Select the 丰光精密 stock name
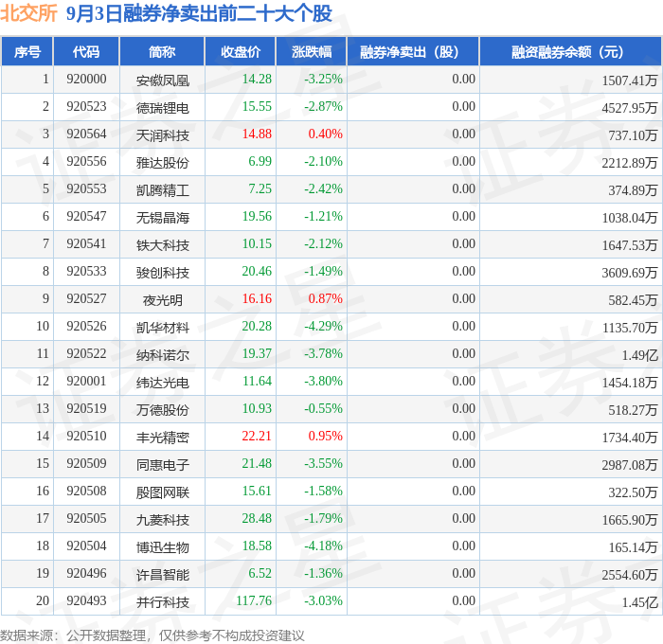This screenshot has width=663, height=644. [162, 438]
